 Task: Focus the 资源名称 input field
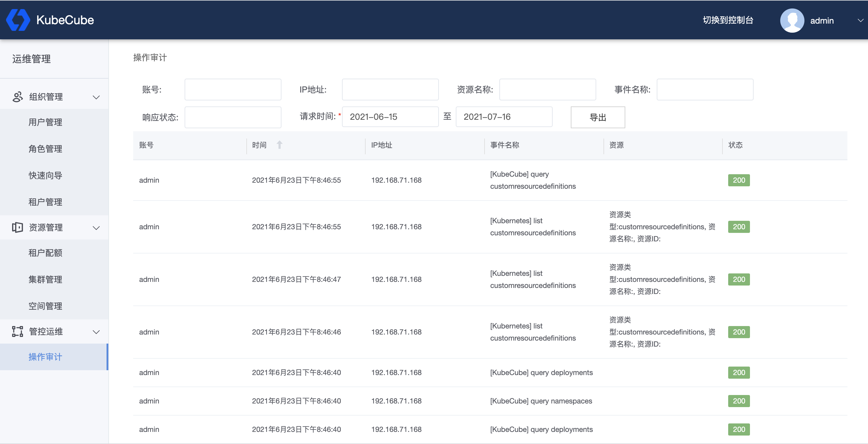point(547,90)
